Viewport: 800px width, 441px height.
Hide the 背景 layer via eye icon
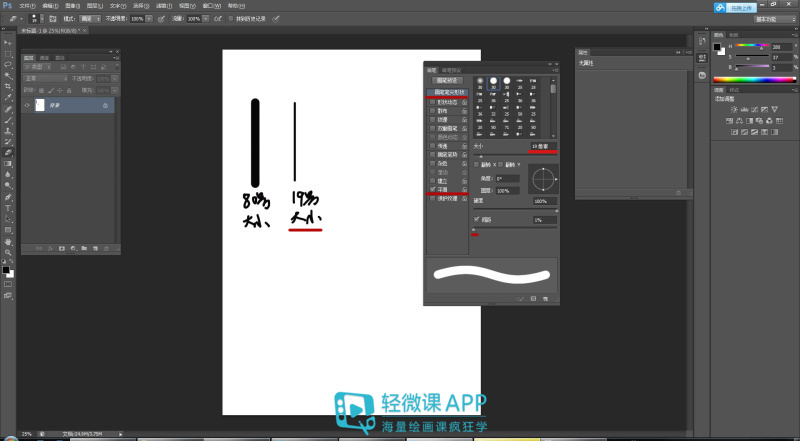coord(29,104)
